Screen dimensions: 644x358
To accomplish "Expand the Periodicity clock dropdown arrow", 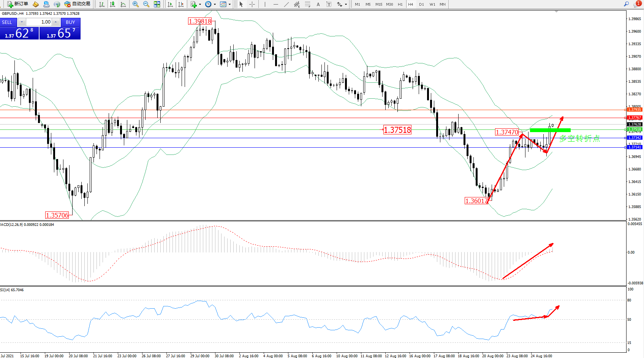I will coord(215,5).
